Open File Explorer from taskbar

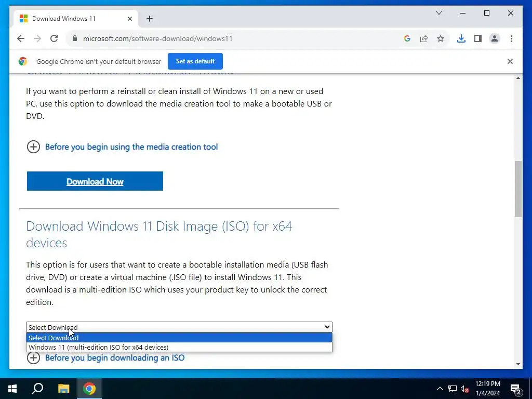[x=63, y=389]
